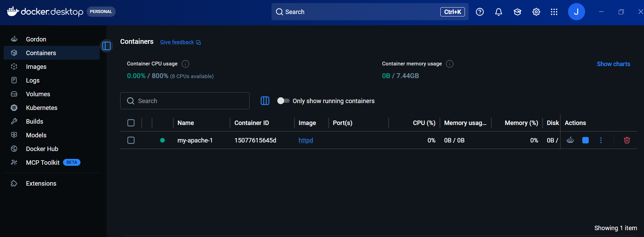This screenshot has width=644, height=237.
Task: Click the Containers cube icon in sidebar
Action: tap(14, 53)
